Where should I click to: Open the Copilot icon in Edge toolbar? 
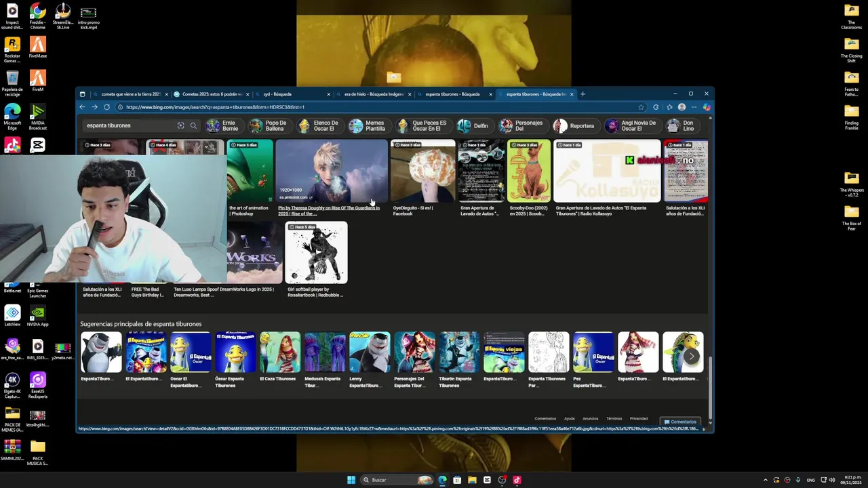click(x=707, y=107)
